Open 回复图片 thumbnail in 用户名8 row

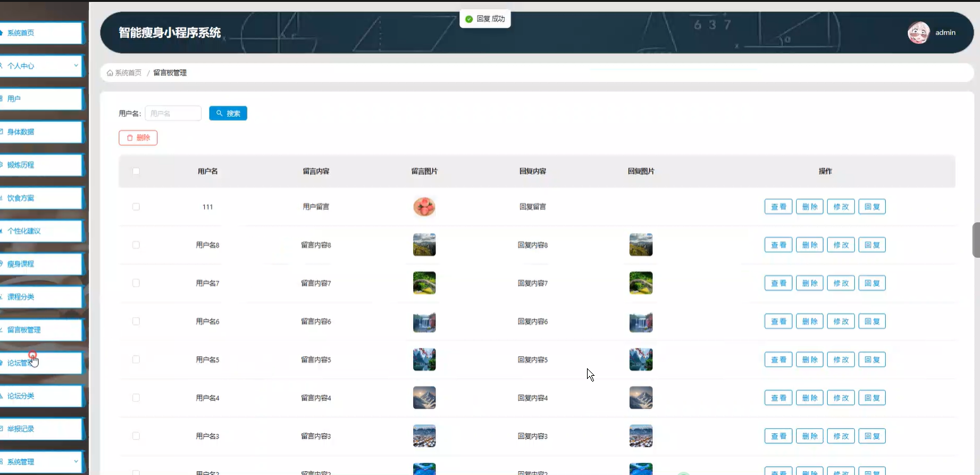(641, 245)
